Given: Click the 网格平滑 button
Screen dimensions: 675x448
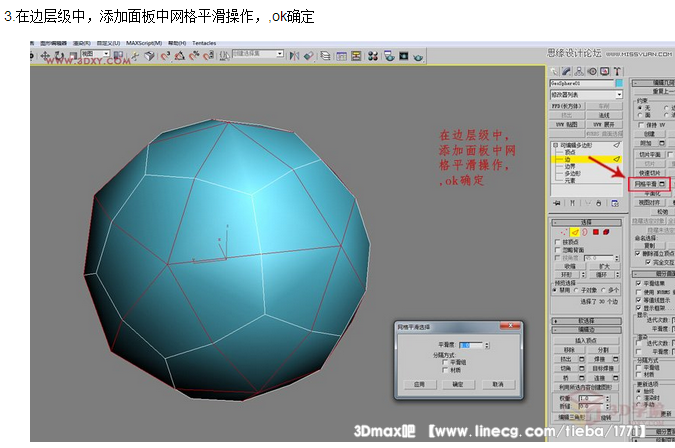Looking at the screenshot, I should coord(646,184).
